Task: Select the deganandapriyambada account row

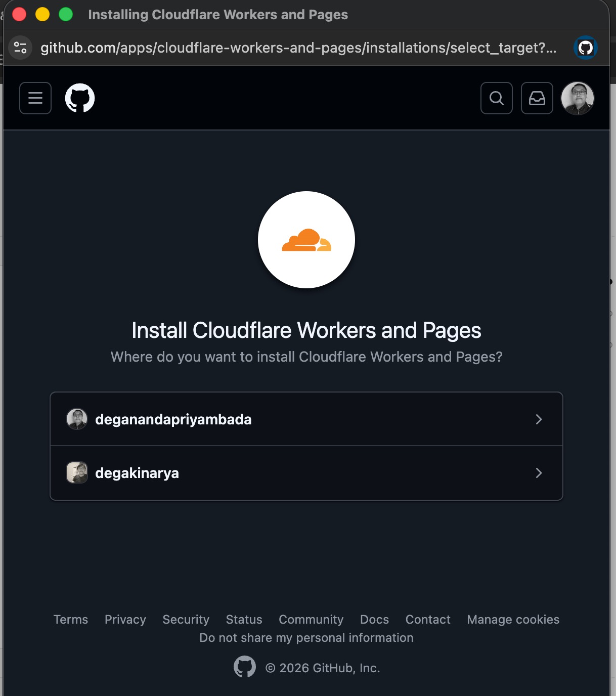Action: click(306, 419)
